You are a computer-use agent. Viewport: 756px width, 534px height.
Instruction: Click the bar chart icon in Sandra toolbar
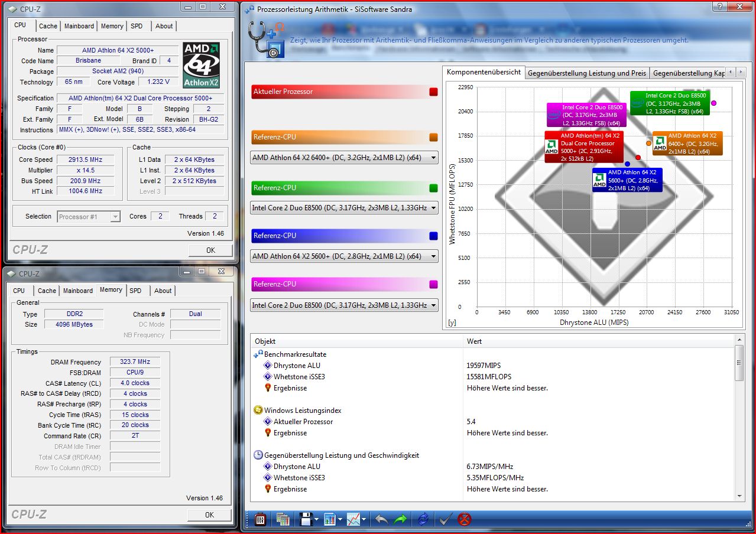[329, 519]
